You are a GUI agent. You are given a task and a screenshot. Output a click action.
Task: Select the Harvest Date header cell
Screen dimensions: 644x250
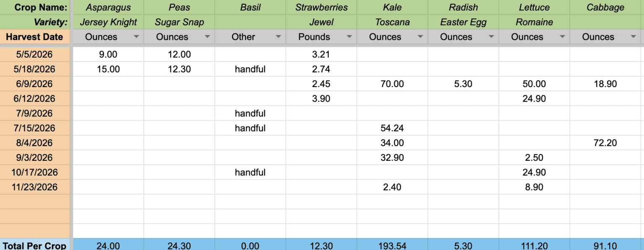coord(35,37)
